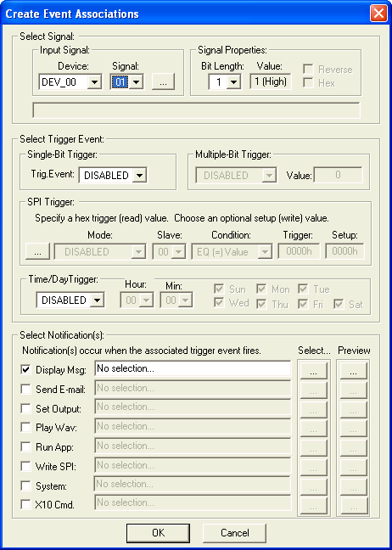392x550 pixels.
Task: Enable the System notification checkbox
Action: tap(25, 485)
